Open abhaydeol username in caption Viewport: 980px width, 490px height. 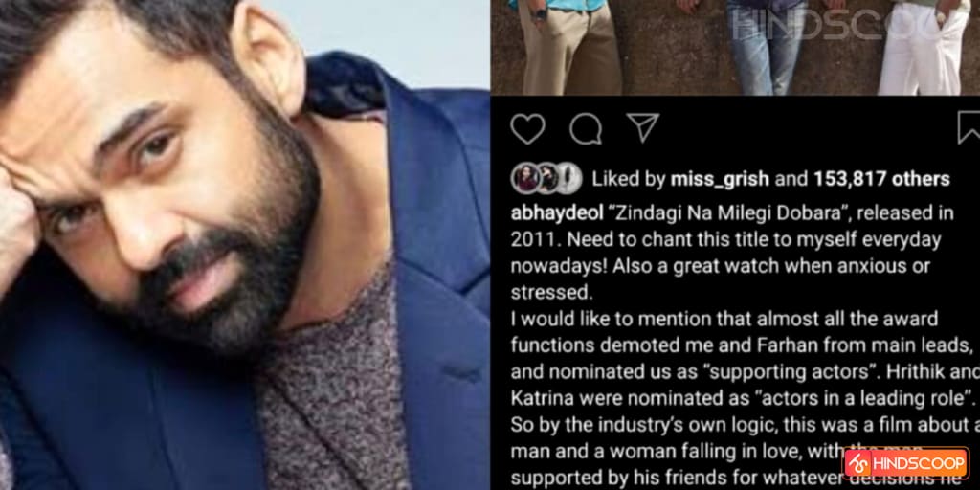[557, 213]
